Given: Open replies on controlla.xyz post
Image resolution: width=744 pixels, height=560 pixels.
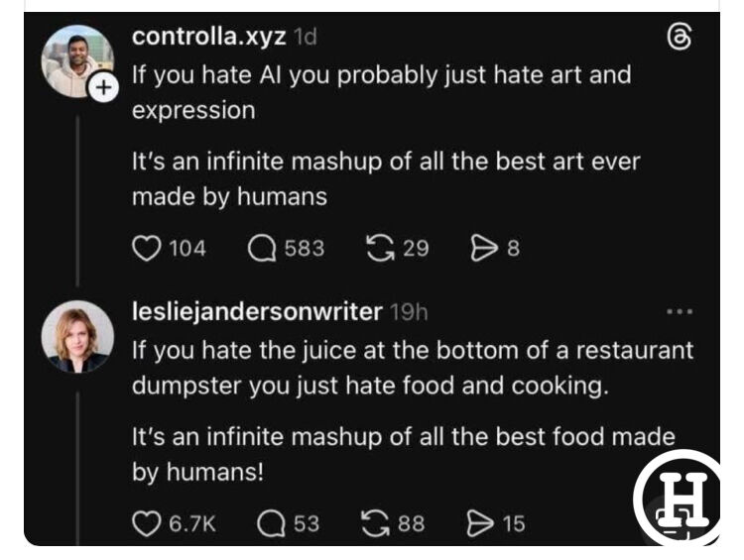Looking at the screenshot, I should click(261, 247).
